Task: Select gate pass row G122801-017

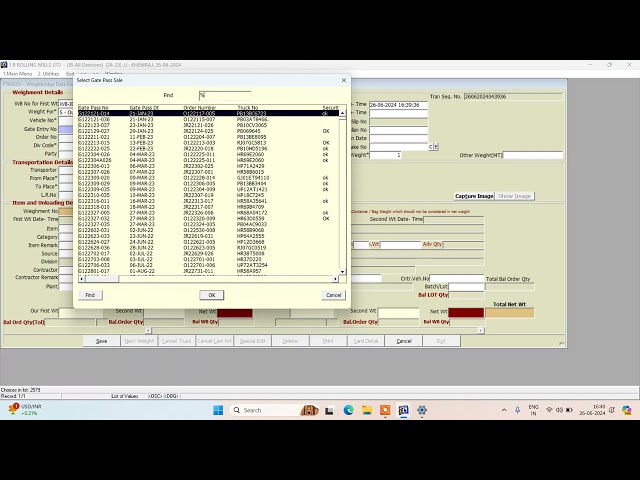Action: click(x=208, y=271)
